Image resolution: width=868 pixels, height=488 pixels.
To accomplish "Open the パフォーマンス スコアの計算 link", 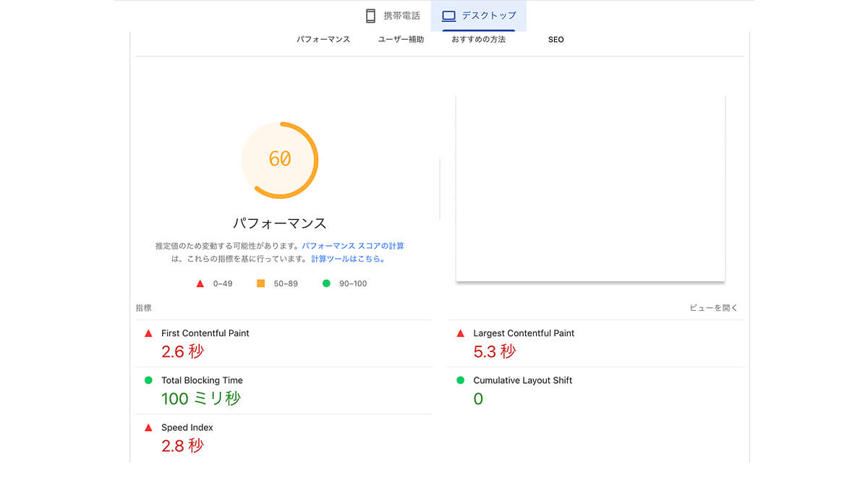I will click(x=353, y=247).
